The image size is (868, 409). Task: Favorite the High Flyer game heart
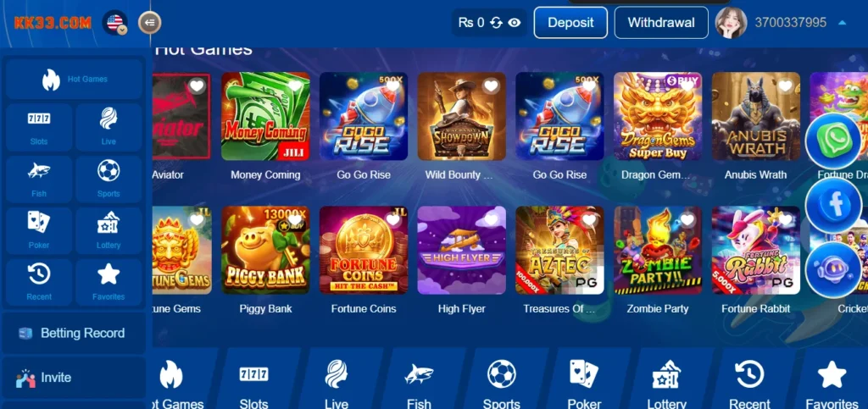(491, 220)
